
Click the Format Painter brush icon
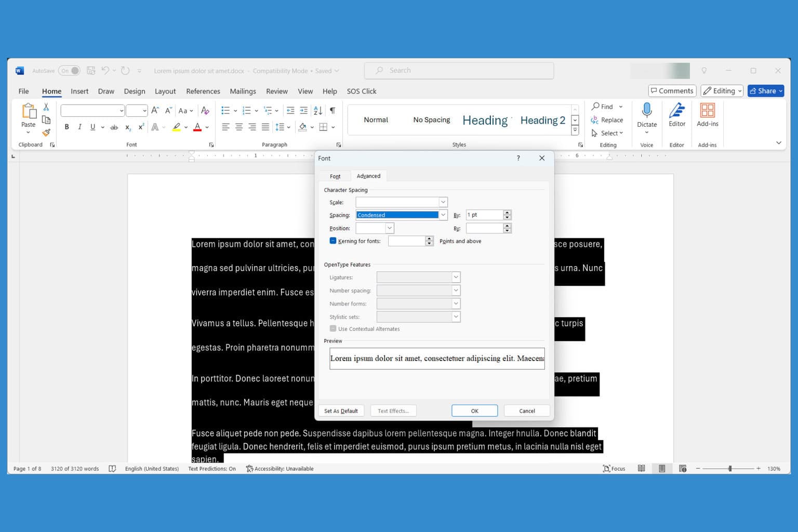[x=46, y=132]
